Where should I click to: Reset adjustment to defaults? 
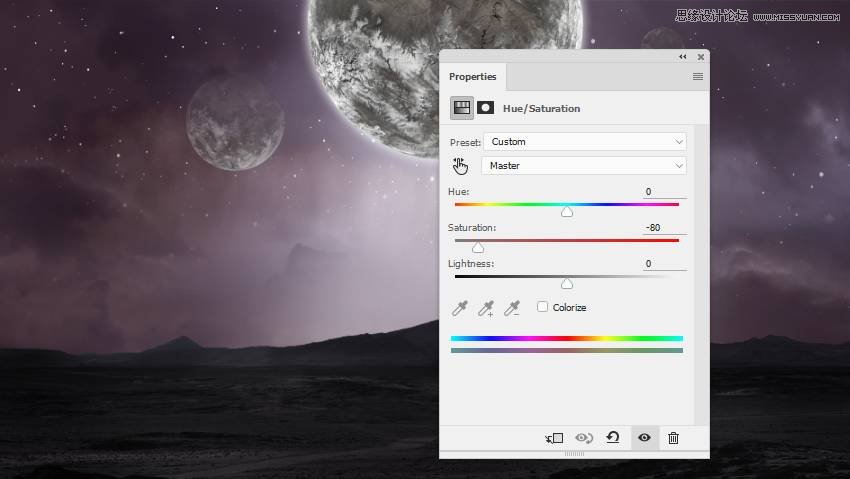click(x=613, y=437)
